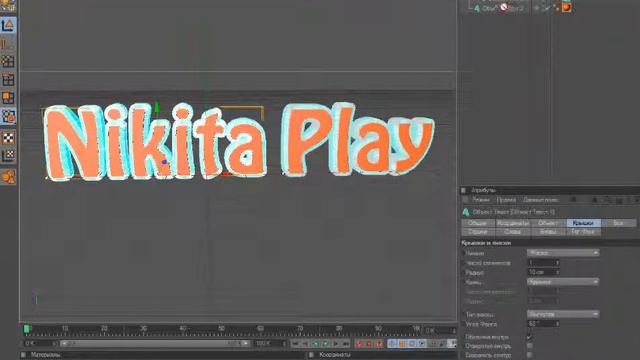Screen dimensions: 640x360
Task: Toggle Parameter keyframe recording
Action: pyautogui.click(x=422, y=344)
